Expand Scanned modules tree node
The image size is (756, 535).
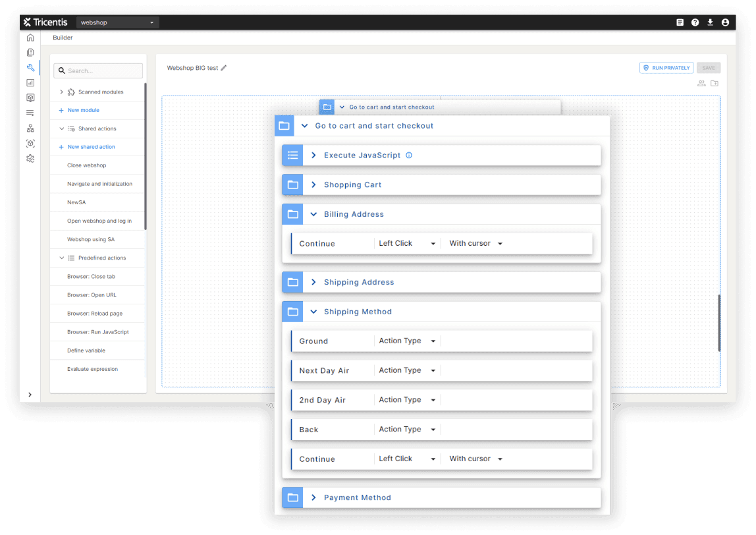coord(61,92)
